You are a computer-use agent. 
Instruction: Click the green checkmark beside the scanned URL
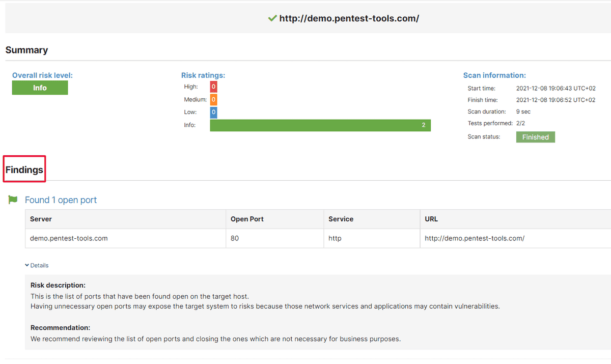[272, 18]
